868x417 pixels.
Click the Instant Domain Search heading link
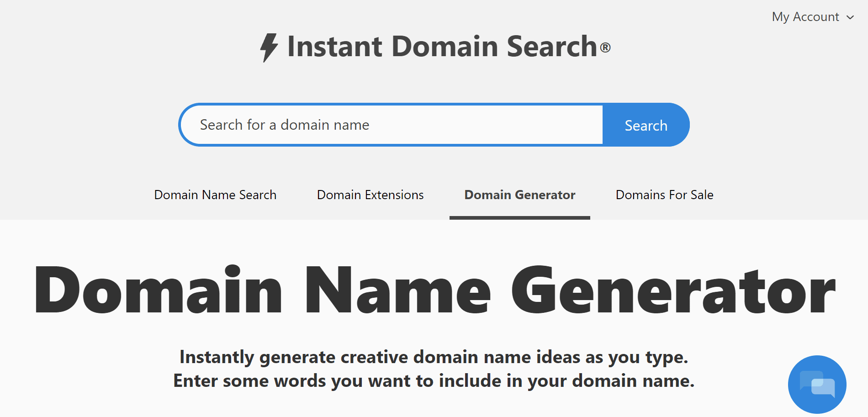[434, 47]
